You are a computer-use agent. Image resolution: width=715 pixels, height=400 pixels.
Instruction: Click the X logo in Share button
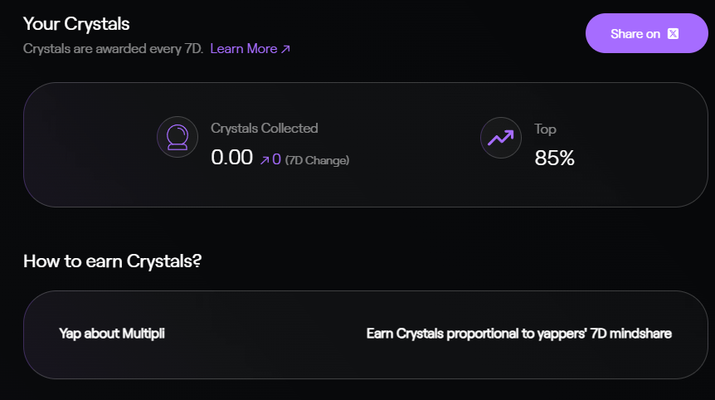673,34
